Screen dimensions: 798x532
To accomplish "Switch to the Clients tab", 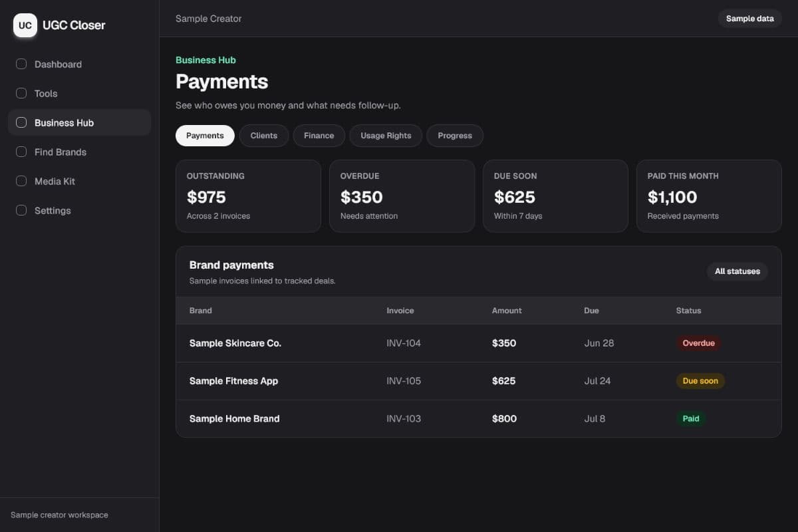I will pyautogui.click(x=264, y=136).
